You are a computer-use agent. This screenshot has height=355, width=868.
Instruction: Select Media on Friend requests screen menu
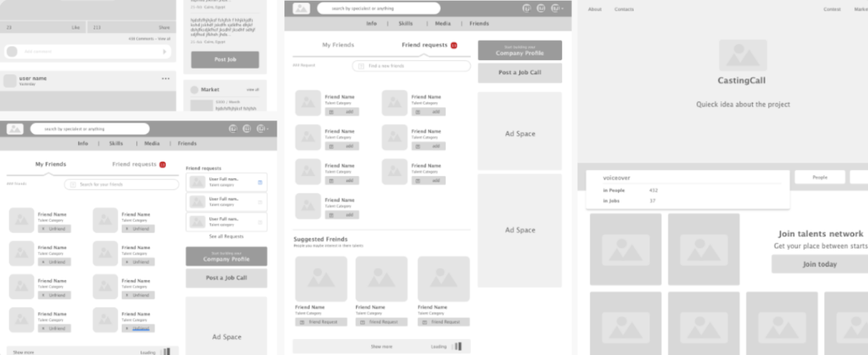pyautogui.click(x=443, y=23)
